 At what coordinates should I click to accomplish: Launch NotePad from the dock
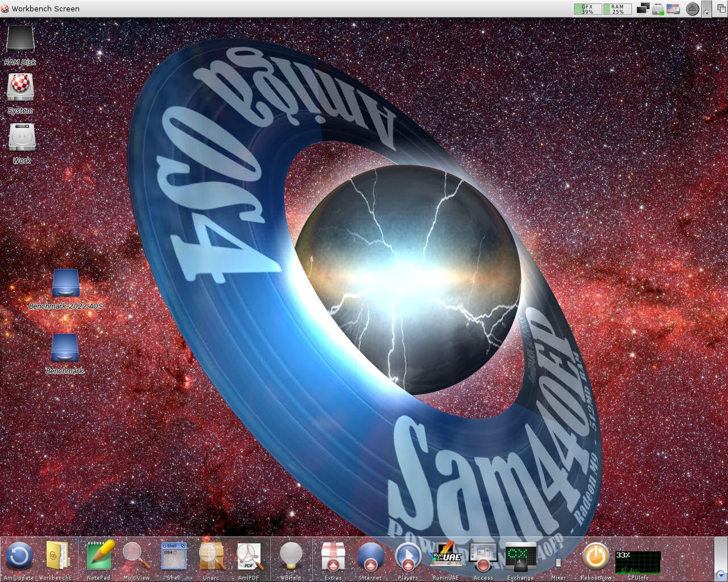pyautogui.click(x=100, y=556)
